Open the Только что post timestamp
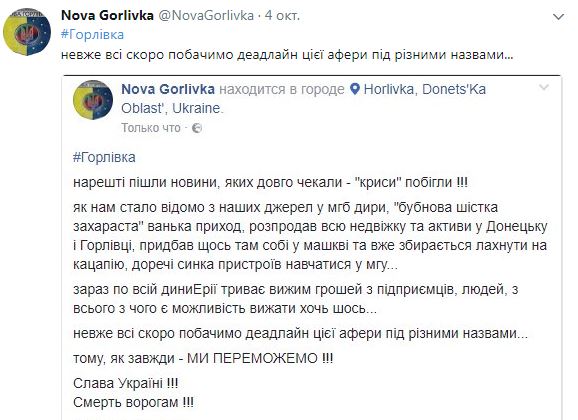This screenshot has height=420, width=578. coord(151,128)
